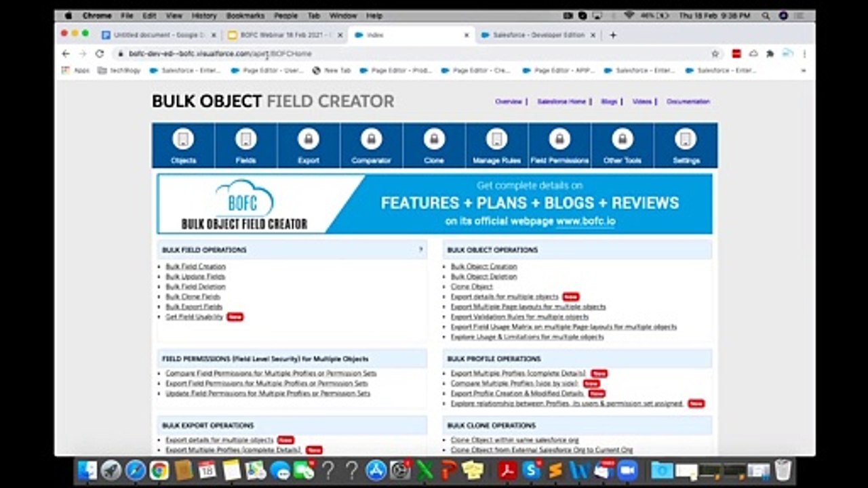This screenshot has height=488, width=868.
Task: Open Spotlight search in the menu bar
Action: pyautogui.click(x=766, y=16)
